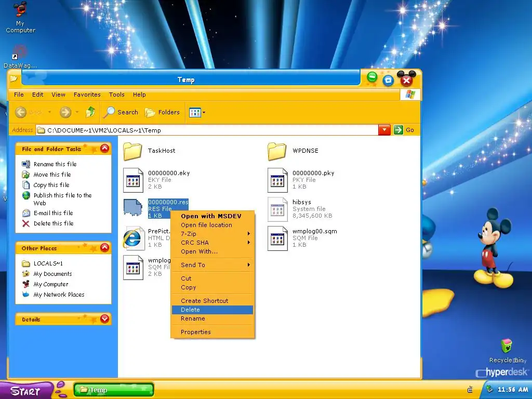Collapse File and Folder Tasks panel
The height and width of the screenshot is (399, 532).
[x=104, y=149]
